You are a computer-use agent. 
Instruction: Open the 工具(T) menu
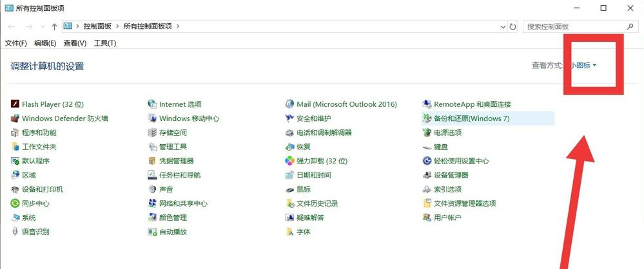[105, 43]
